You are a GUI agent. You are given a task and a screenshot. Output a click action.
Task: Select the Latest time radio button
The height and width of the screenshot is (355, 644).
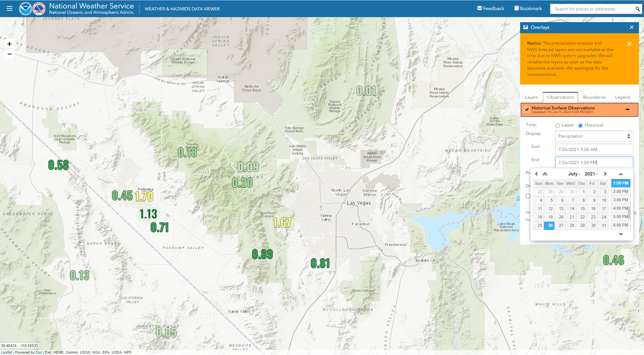pos(557,125)
